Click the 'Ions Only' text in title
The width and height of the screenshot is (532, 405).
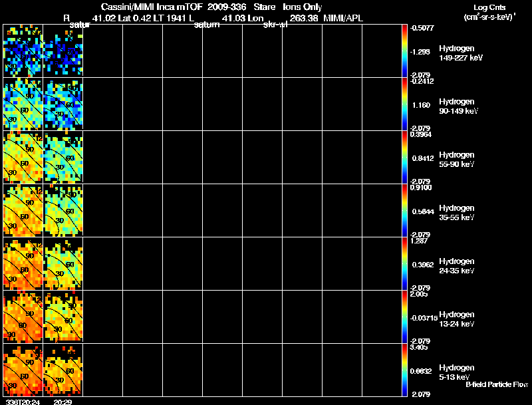tap(303, 7)
